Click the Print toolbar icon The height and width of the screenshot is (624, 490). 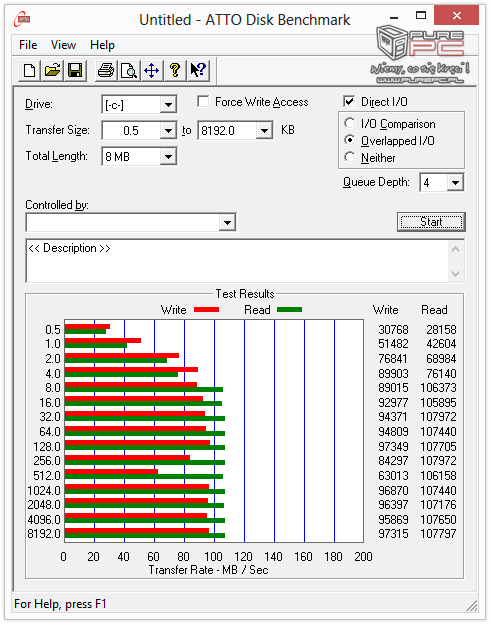click(106, 71)
